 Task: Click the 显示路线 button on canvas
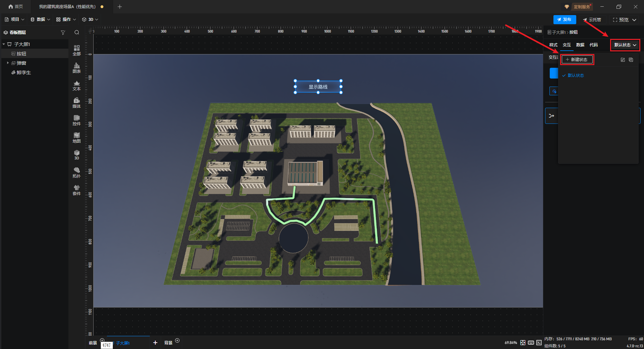pyautogui.click(x=318, y=87)
